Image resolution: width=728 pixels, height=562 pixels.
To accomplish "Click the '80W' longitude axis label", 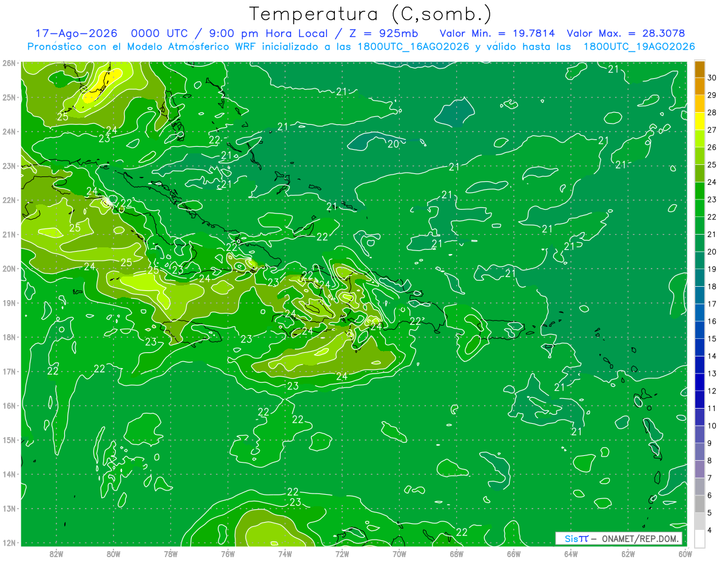I will (x=113, y=554).
